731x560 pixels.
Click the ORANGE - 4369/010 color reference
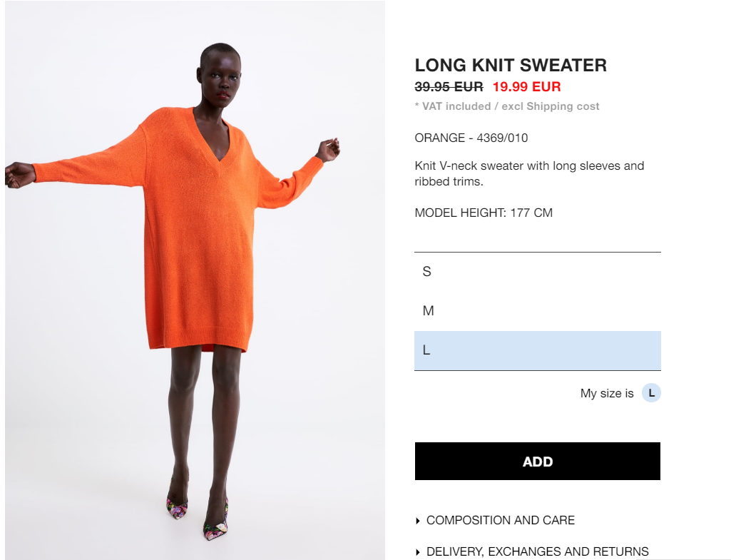[x=471, y=138]
